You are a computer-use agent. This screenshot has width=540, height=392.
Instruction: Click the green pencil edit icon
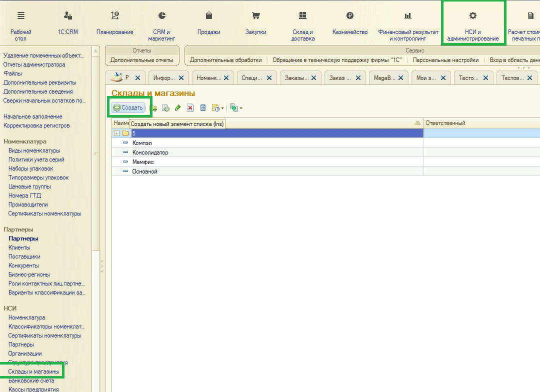click(x=178, y=108)
